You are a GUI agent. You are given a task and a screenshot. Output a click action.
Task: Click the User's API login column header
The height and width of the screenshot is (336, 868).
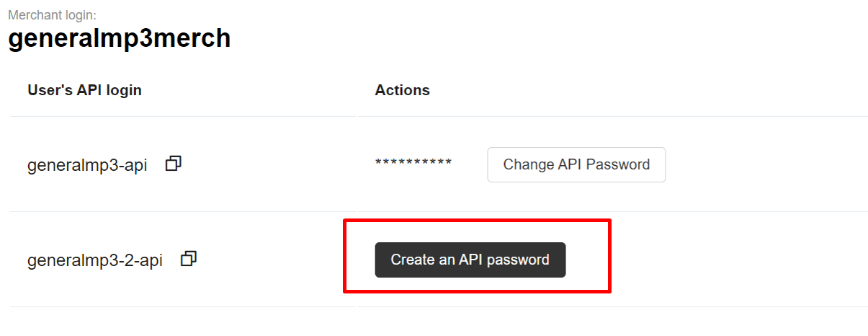(x=84, y=90)
